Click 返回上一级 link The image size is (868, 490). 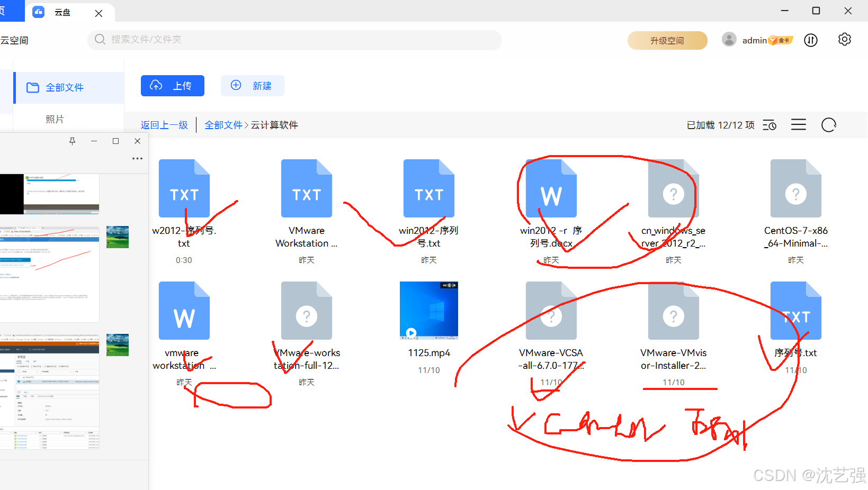tap(164, 125)
